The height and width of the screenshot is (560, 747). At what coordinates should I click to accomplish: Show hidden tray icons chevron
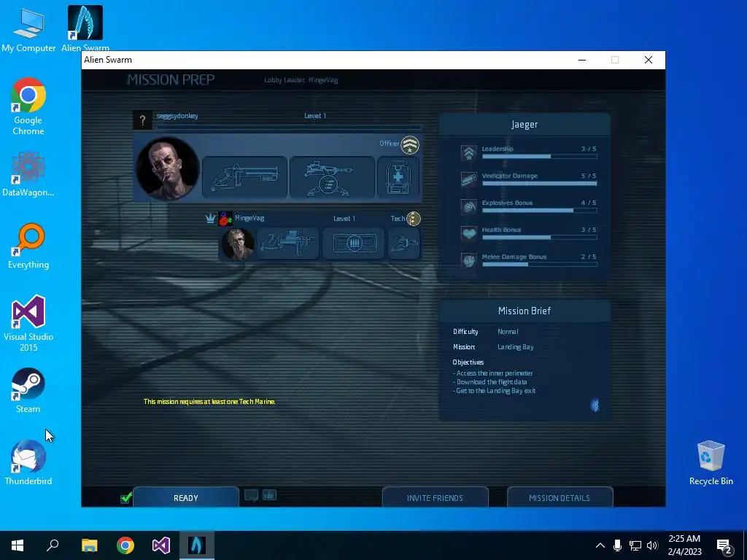coord(600,545)
